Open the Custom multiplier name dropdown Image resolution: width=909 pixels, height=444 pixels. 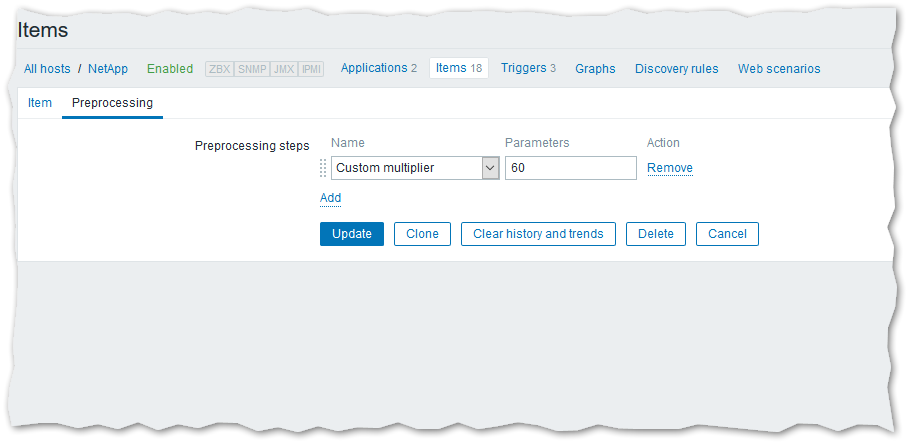[x=415, y=168]
